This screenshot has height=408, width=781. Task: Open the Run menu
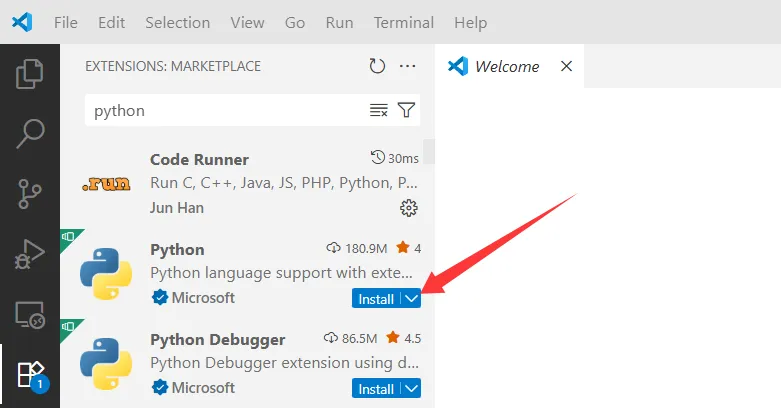[x=339, y=22]
